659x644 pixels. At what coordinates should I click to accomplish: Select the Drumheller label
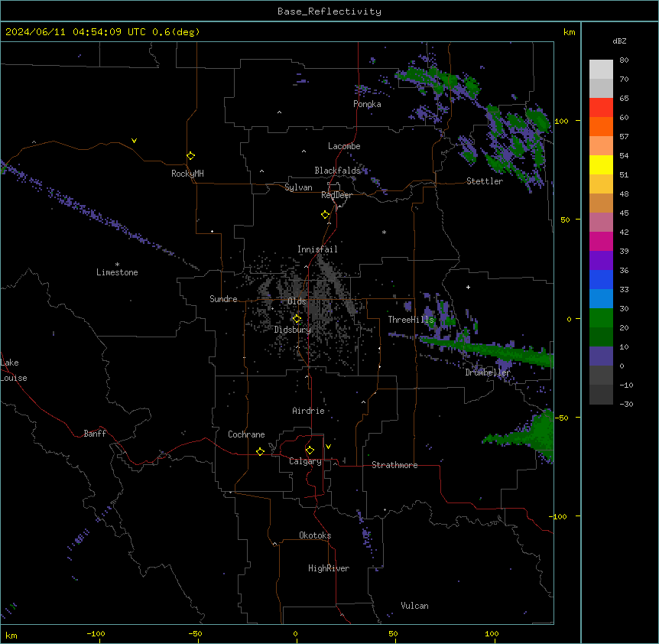[488, 372]
